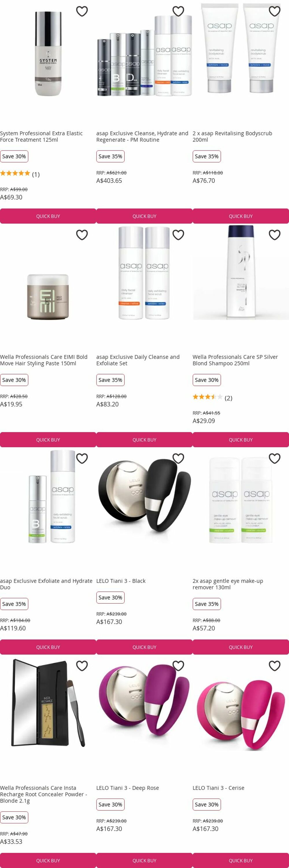Toggle heart on asap Exfoliate and Hydrate Duo
The width and height of the screenshot is (289, 868).
82,458
